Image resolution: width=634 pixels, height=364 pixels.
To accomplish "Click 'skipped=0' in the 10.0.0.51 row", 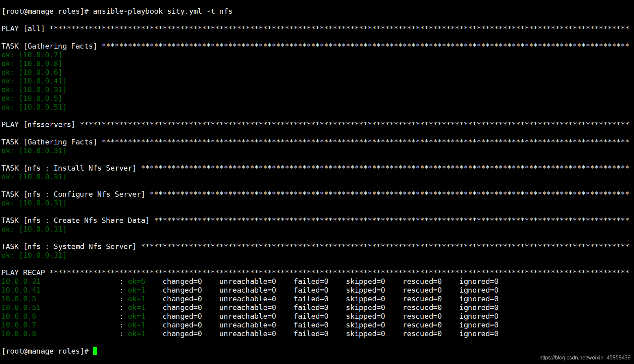I will [366, 308].
